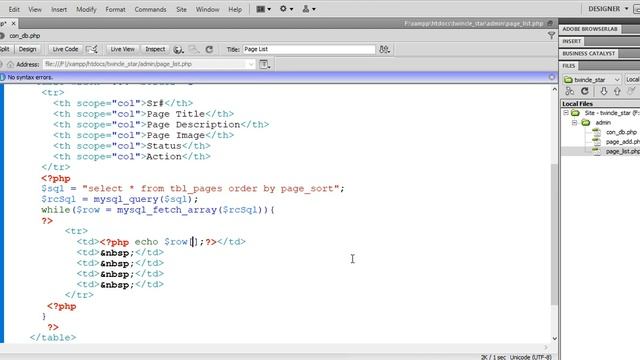Click the while mysql_fetch_array line
The height and width of the screenshot is (360, 640).
pyautogui.click(x=158, y=210)
